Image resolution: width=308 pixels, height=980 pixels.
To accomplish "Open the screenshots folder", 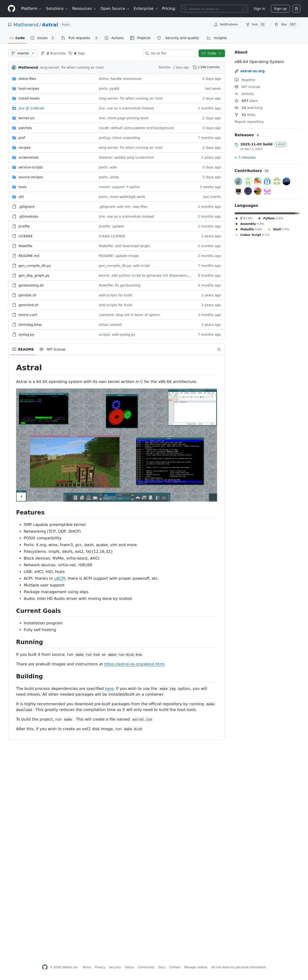I will 29,157.
